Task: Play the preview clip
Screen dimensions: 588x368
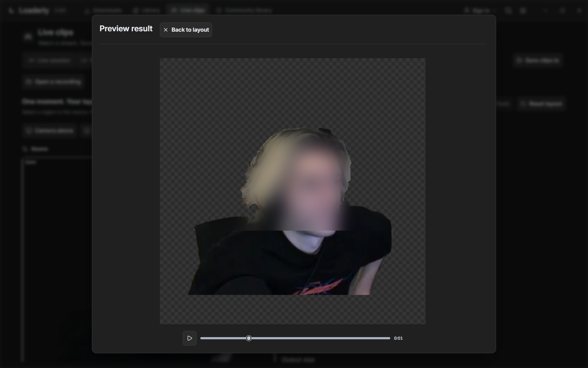Action: pos(190,338)
